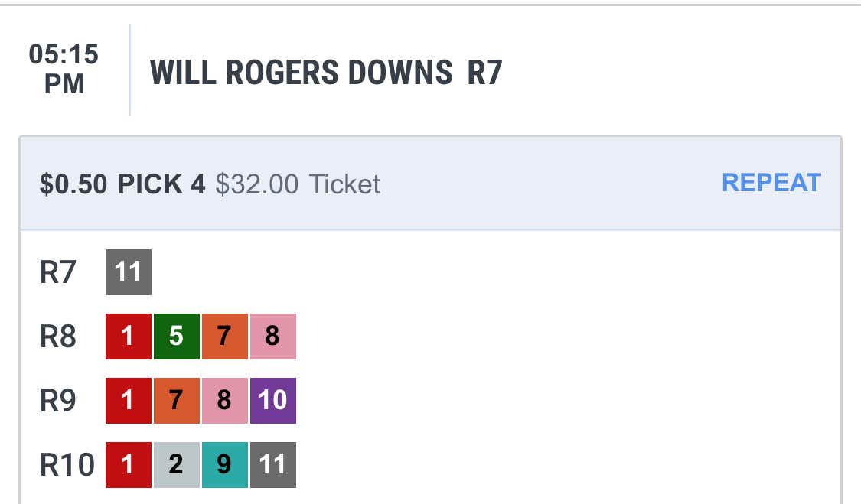Select the light gray number 2 in R10

[x=177, y=465]
